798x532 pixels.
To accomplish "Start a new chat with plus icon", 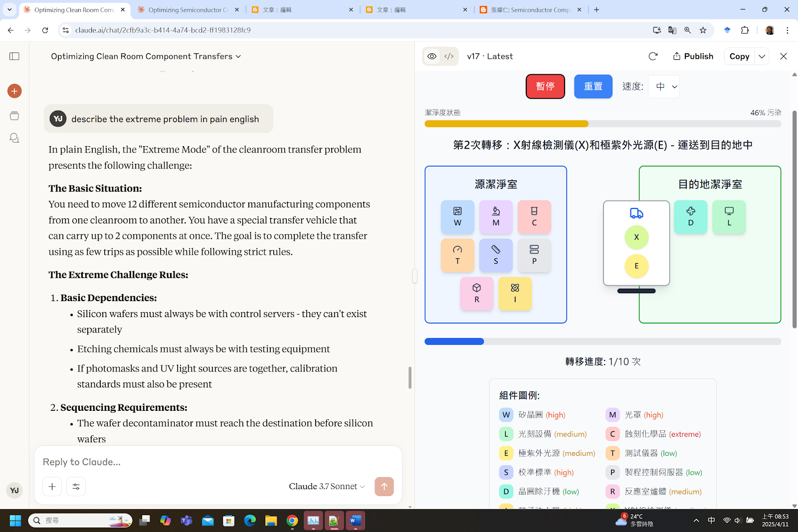I will [x=14, y=91].
